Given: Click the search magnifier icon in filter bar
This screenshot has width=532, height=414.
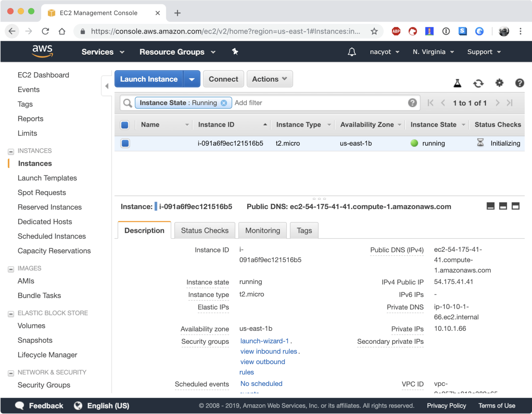Looking at the screenshot, I should tap(127, 103).
